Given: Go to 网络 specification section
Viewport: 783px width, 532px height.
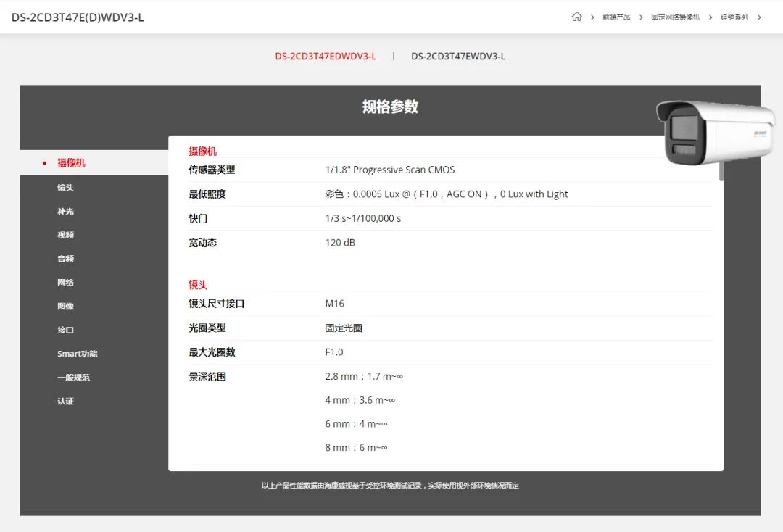Looking at the screenshot, I should [x=65, y=283].
